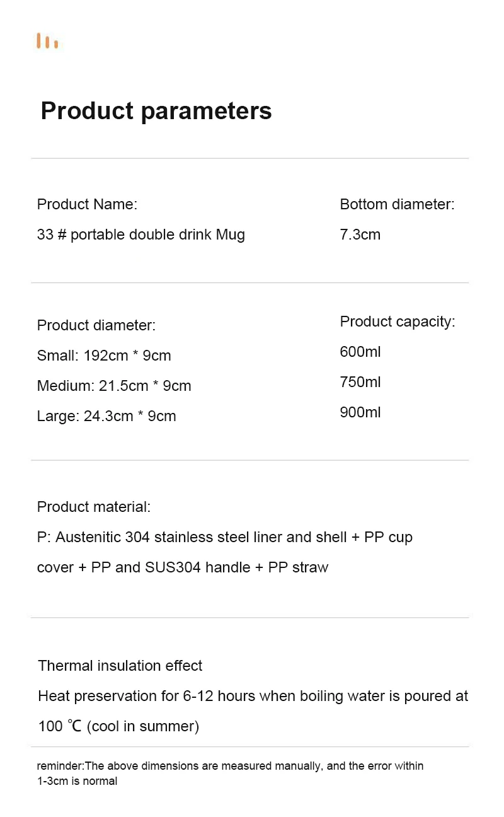Click the Product Name label
Viewport: 504px width, 817px height.
pyautogui.click(x=87, y=204)
